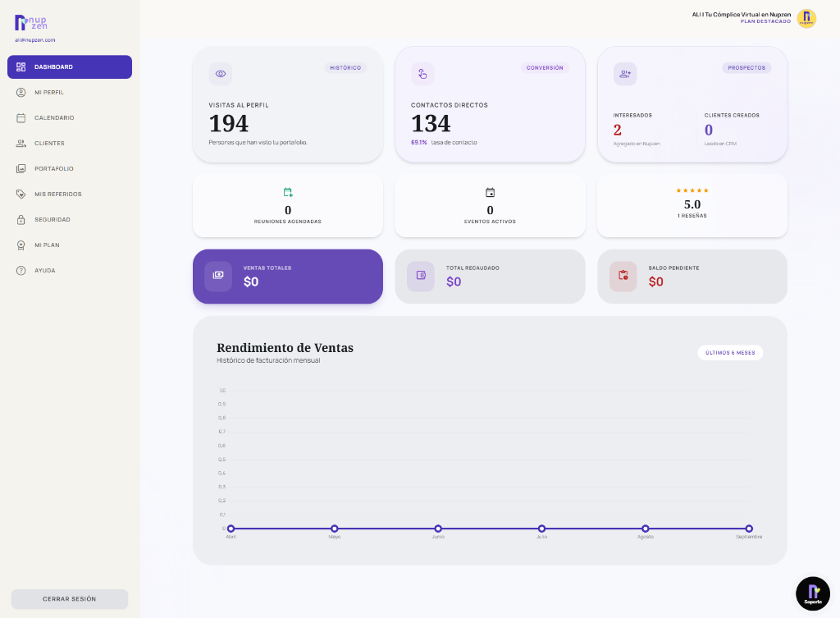
Task: Select the Abril data point on chart
Action: point(231,529)
